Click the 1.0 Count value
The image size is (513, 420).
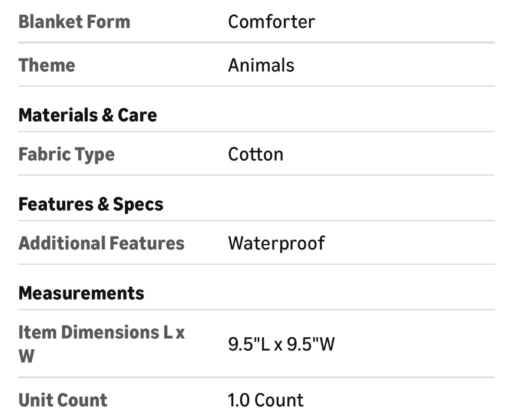point(266,400)
